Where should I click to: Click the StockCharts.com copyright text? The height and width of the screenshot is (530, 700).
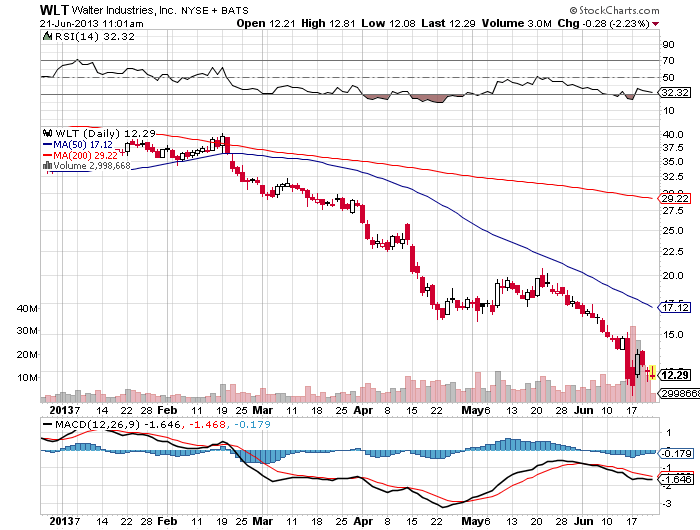614,10
